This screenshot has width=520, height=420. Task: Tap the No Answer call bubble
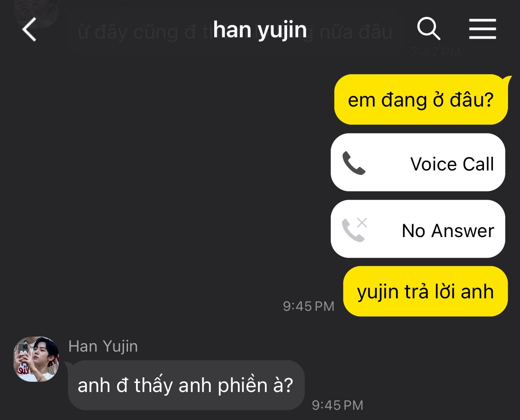pyautogui.click(x=418, y=229)
